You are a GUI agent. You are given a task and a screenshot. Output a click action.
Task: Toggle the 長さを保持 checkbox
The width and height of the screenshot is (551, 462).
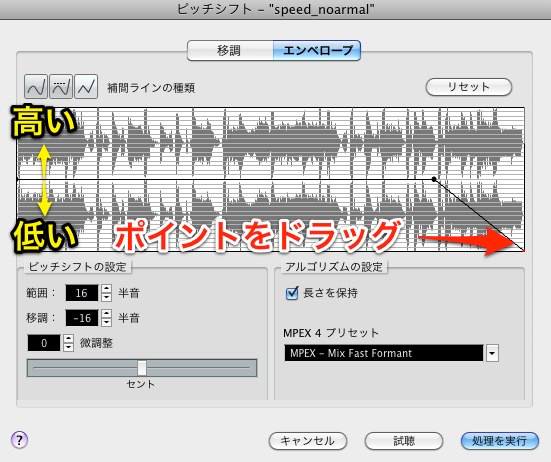click(x=292, y=293)
